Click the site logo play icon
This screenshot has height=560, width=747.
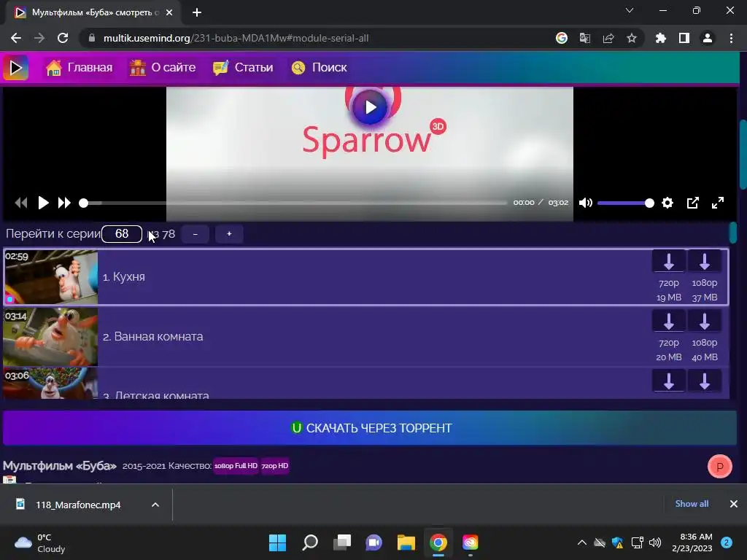click(x=16, y=68)
